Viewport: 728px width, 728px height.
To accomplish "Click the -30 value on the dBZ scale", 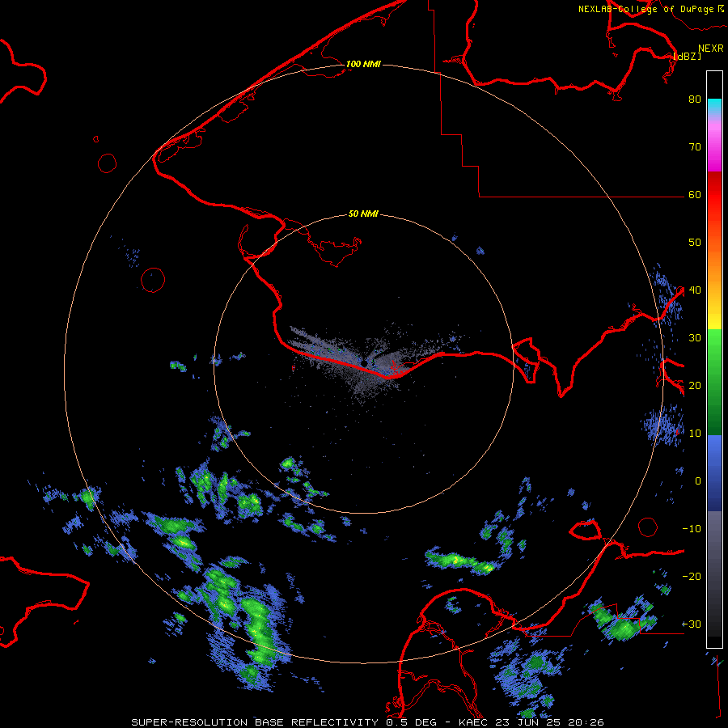I will (692, 624).
